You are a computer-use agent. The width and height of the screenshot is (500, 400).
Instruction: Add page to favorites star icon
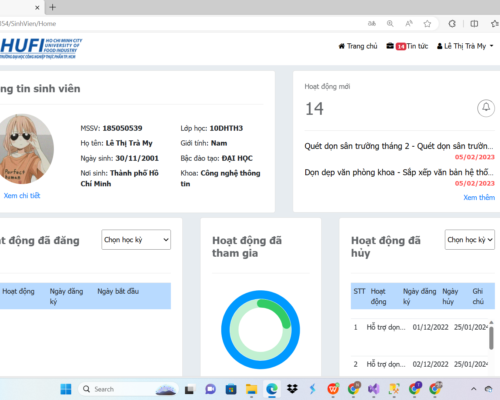[427, 24]
